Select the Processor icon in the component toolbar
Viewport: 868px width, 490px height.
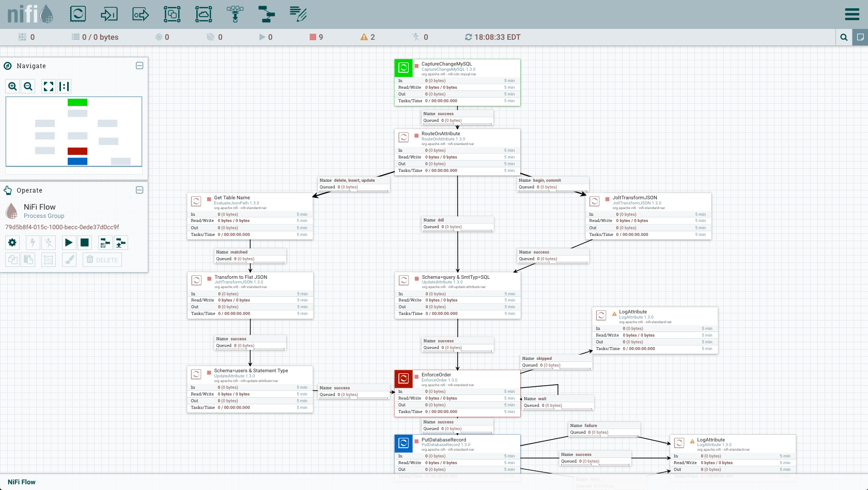78,14
